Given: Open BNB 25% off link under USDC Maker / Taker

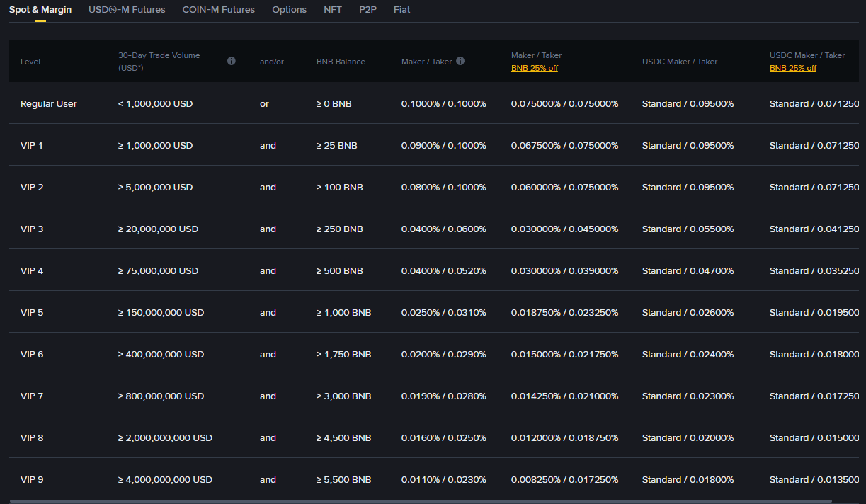Looking at the screenshot, I should coord(792,68).
